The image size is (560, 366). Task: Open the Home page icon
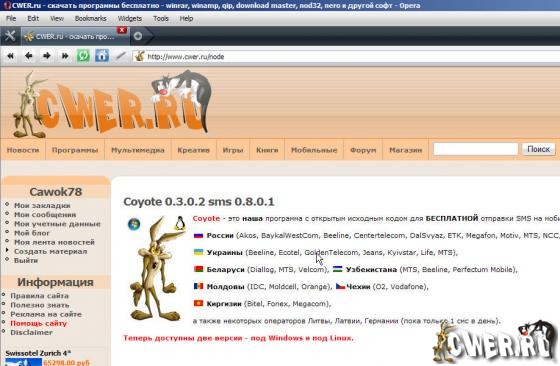pyautogui.click(x=102, y=56)
